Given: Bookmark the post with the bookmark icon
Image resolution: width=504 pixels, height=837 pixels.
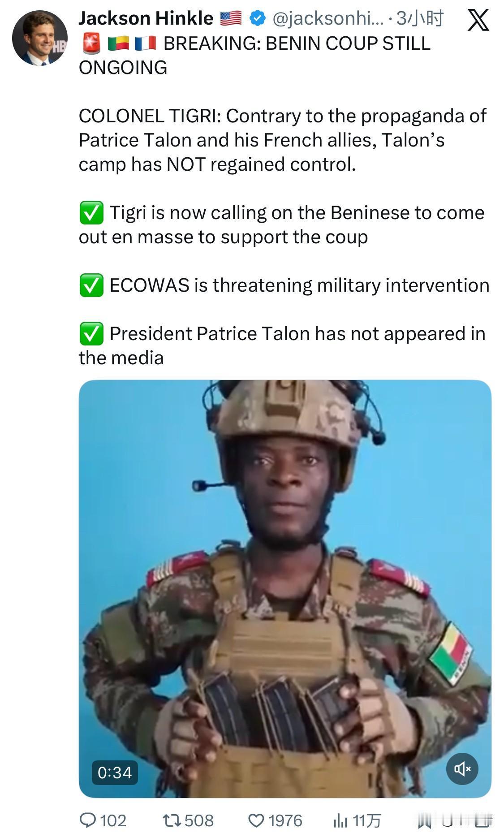Looking at the screenshot, I should click(x=424, y=820).
